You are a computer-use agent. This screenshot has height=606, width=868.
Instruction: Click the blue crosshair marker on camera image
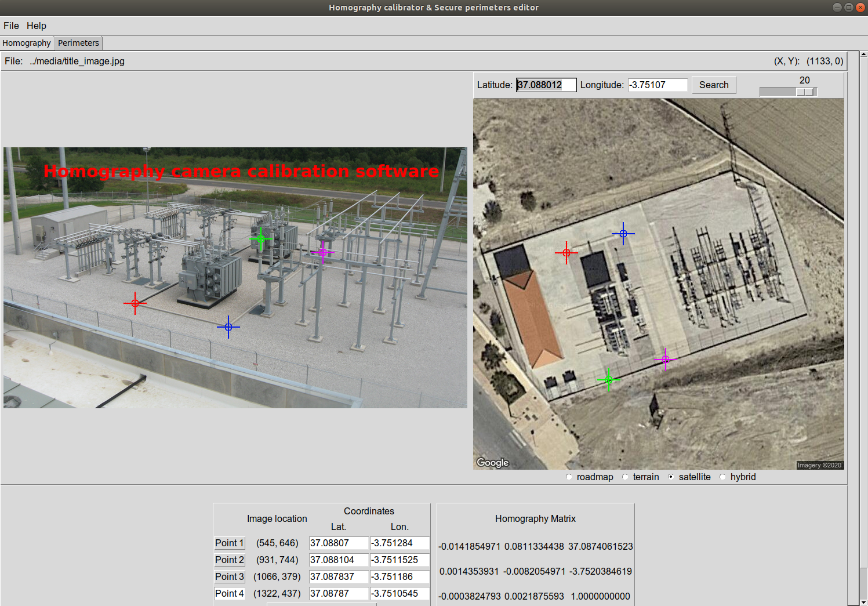(228, 327)
